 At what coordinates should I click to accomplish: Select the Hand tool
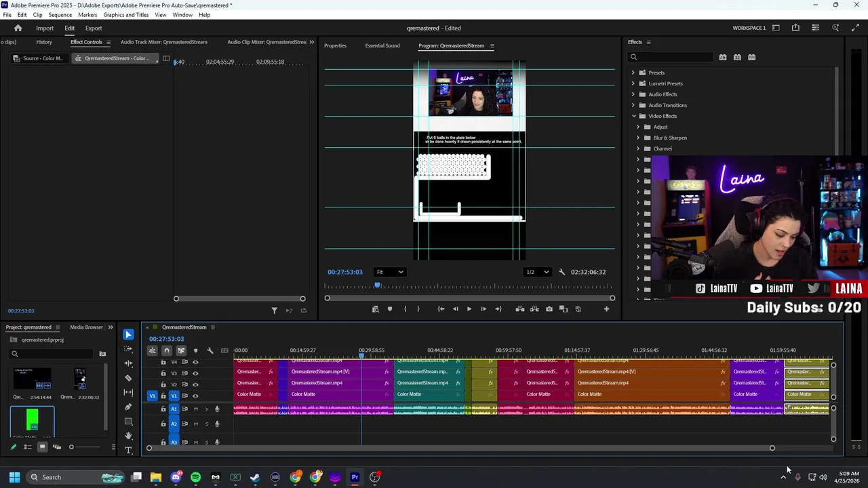coord(128,436)
